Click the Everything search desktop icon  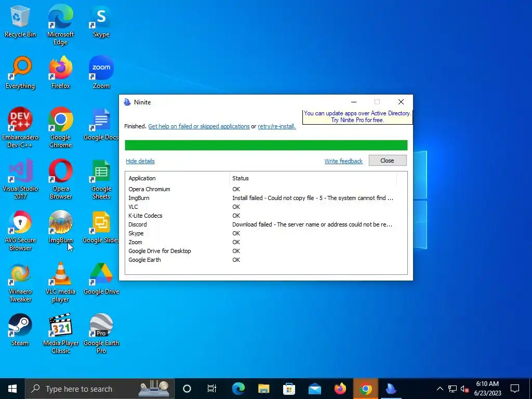tap(20, 73)
